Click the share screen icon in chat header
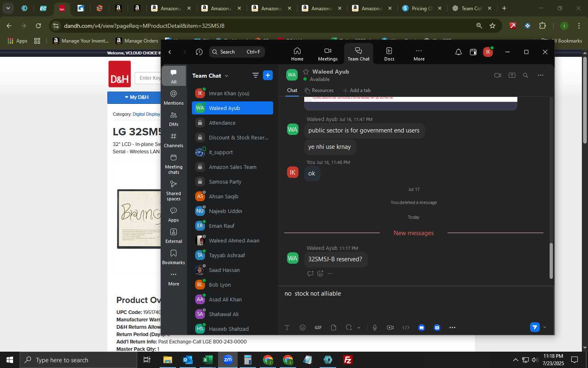Viewport: 588px width, 368px height. (x=512, y=75)
